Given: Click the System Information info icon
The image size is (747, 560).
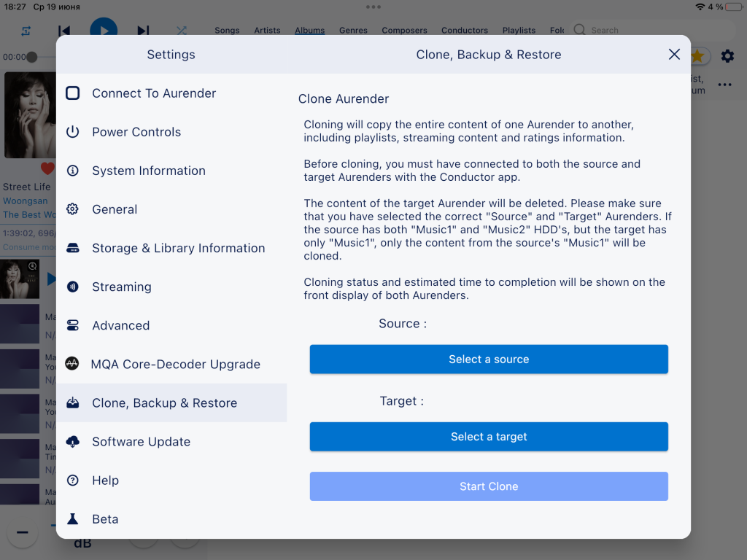Looking at the screenshot, I should pyautogui.click(x=72, y=171).
